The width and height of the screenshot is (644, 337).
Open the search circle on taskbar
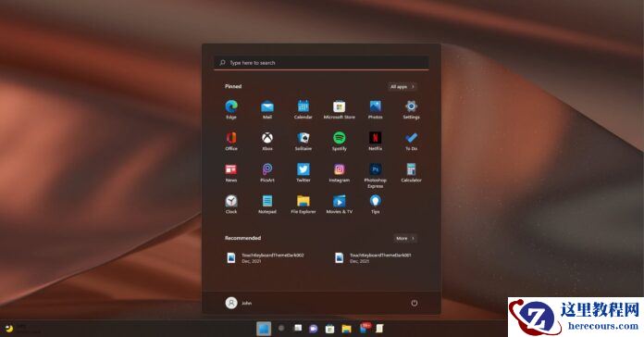pyautogui.click(x=281, y=328)
